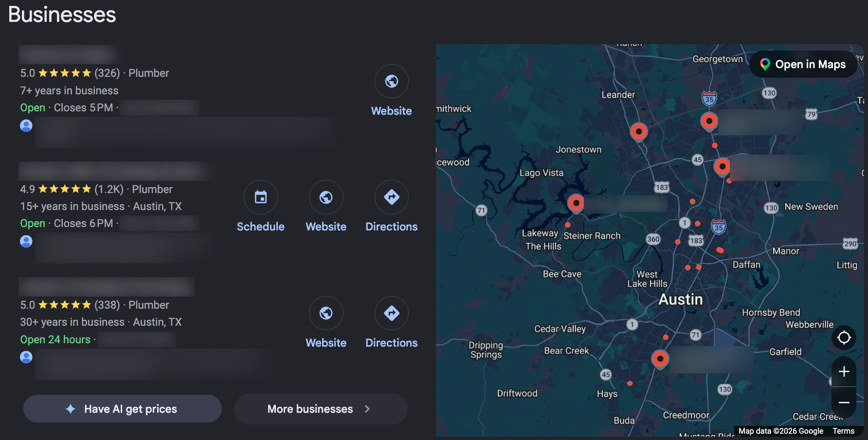
Task: Click the 5.0 (338) Plumber rating line
Action: click(94, 305)
